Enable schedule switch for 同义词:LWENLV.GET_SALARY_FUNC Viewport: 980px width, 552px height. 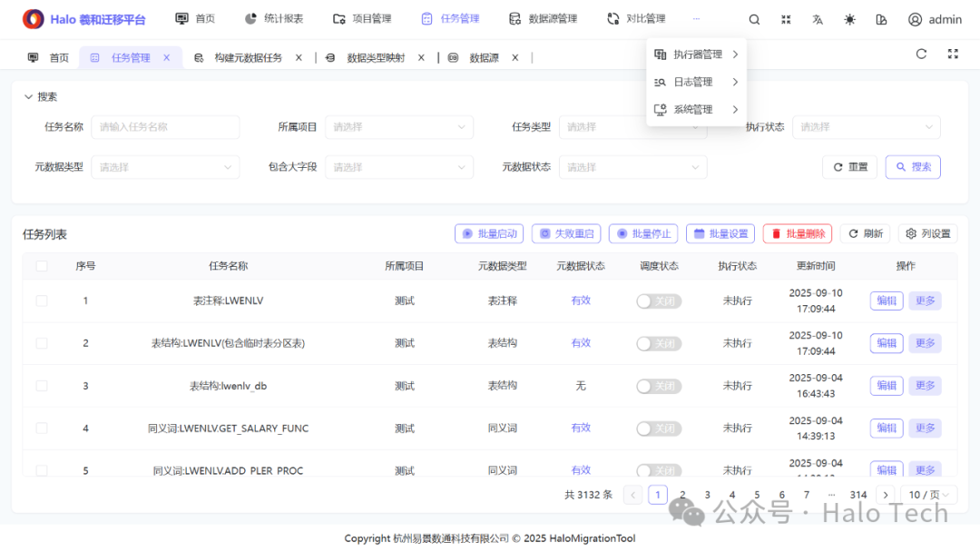pos(659,429)
